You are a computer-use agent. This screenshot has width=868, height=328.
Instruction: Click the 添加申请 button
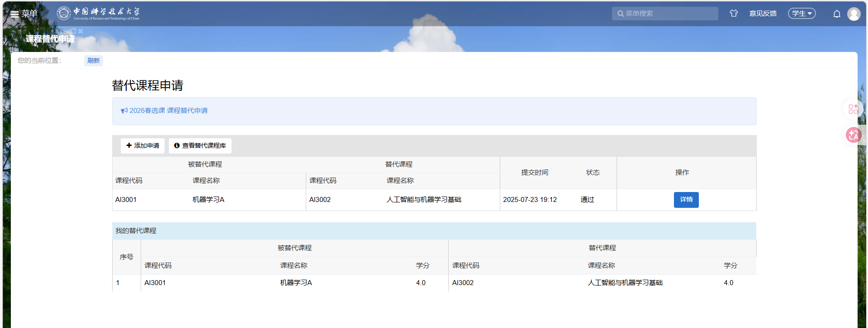pyautogui.click(x=142, y=145)
